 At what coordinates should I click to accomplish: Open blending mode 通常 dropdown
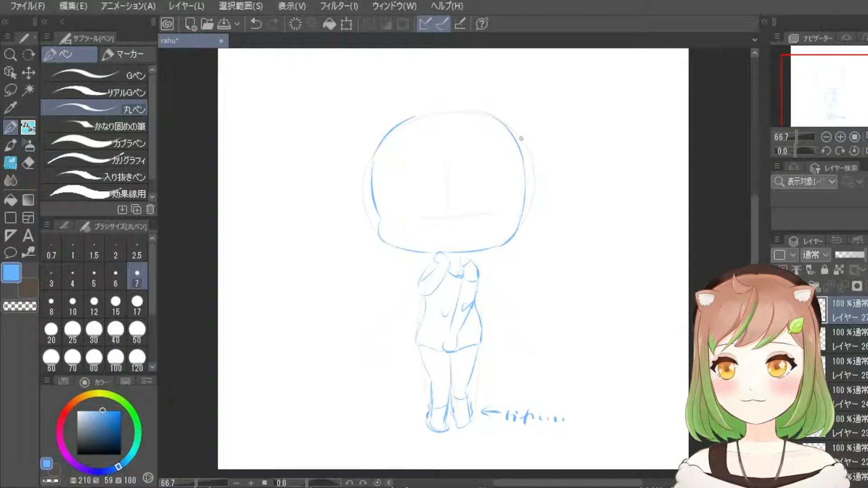point(815,255)
